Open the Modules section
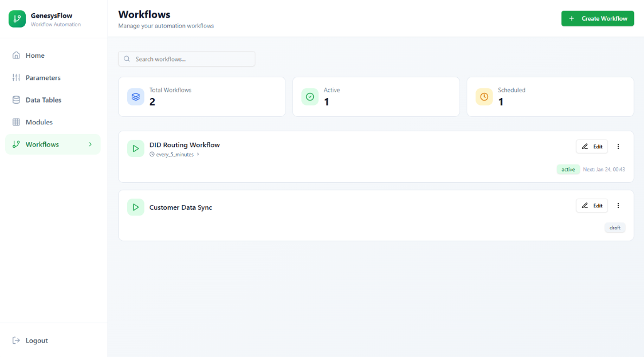The height and width of the screenshot is (357, 644). coord(53,122)
